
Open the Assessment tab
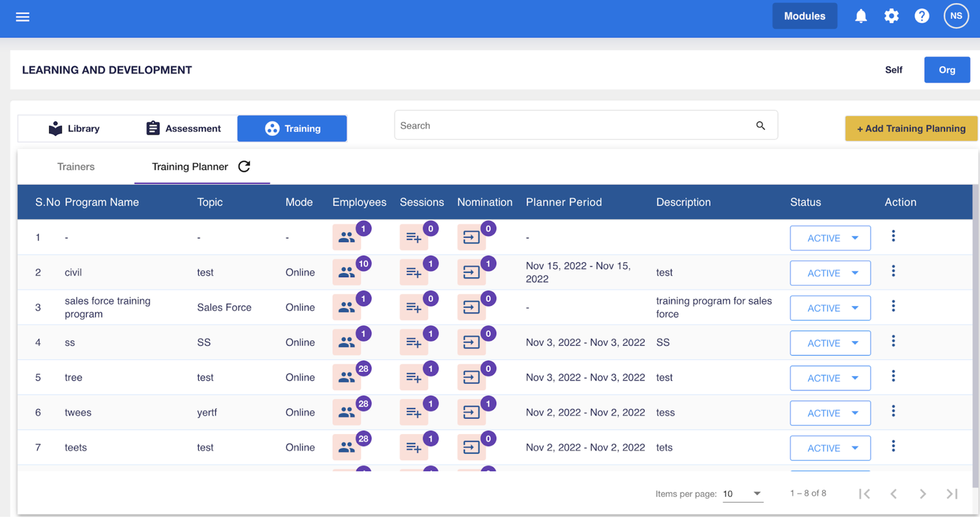pos(183,129)
